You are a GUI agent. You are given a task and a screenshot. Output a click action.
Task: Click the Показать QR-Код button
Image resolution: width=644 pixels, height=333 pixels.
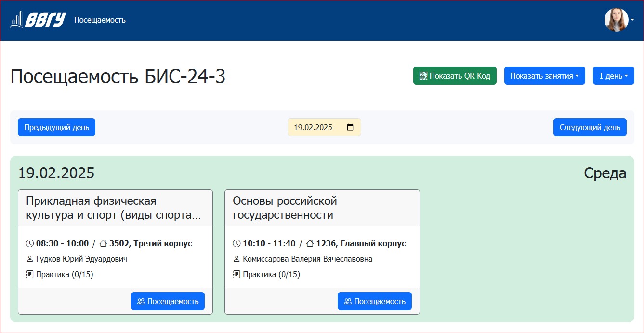click(x=455, y=76)
